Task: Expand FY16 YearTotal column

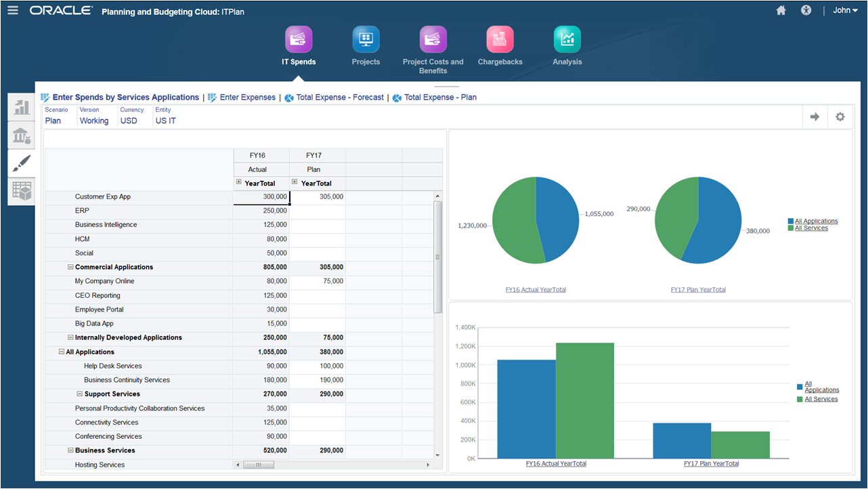Action: point(238,182)
